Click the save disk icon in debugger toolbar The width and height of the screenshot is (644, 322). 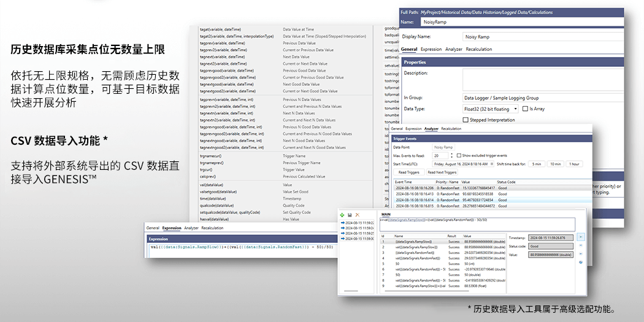tap(350, 215)
